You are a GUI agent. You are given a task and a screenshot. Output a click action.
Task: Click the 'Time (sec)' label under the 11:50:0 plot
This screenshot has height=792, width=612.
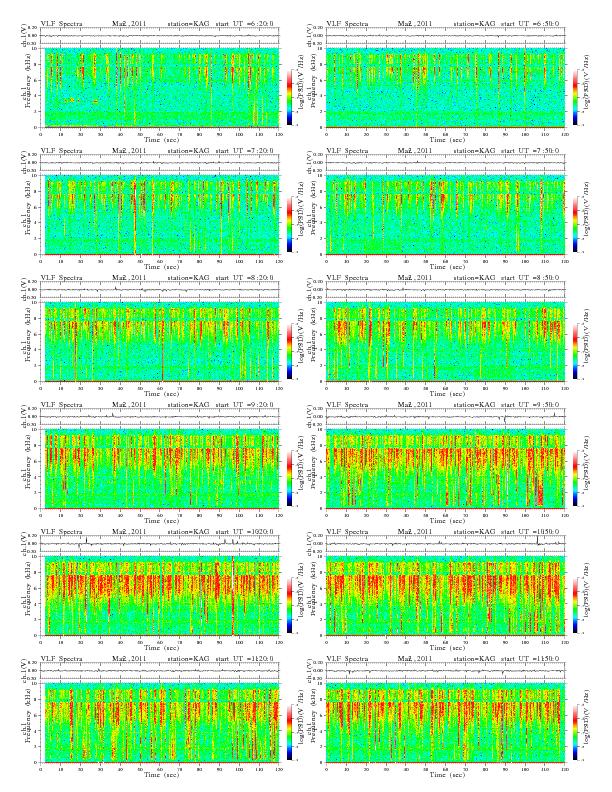(x=447, y=775)
